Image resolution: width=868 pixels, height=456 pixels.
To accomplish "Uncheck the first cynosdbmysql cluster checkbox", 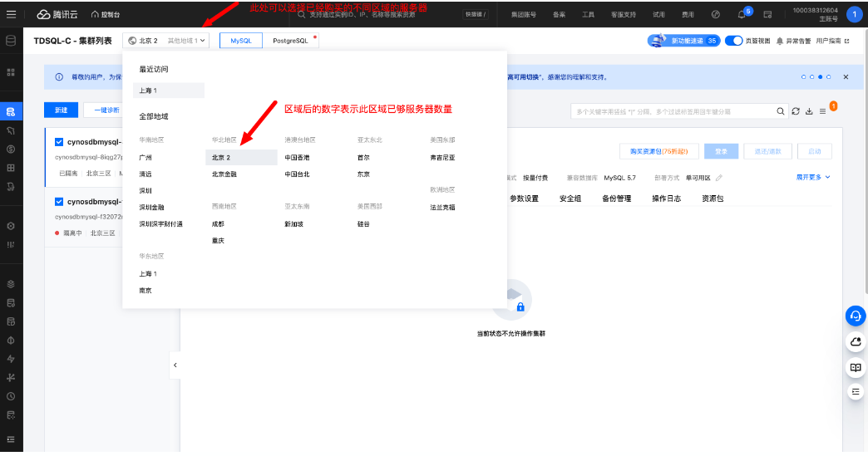I will (x=59, y=142).
